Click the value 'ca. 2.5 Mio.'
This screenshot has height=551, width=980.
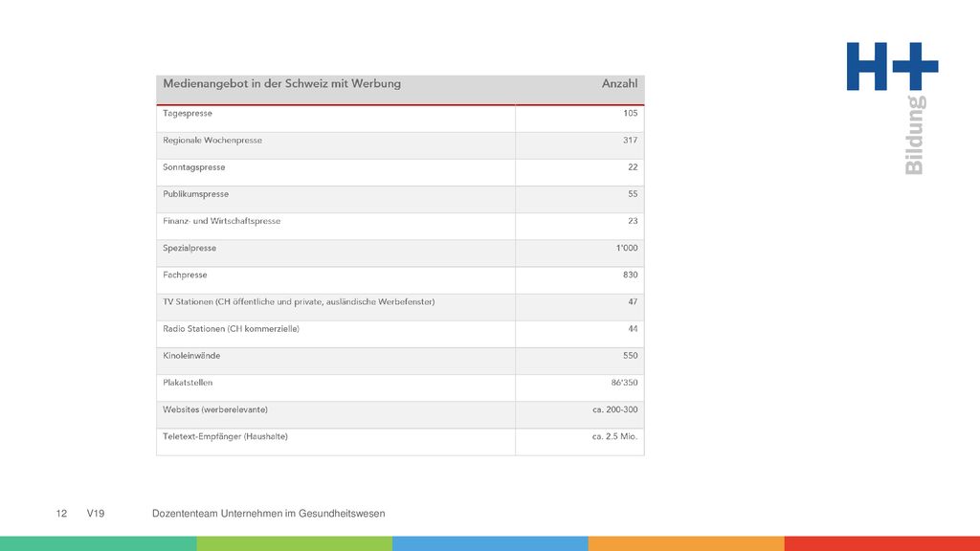[614, 436]
